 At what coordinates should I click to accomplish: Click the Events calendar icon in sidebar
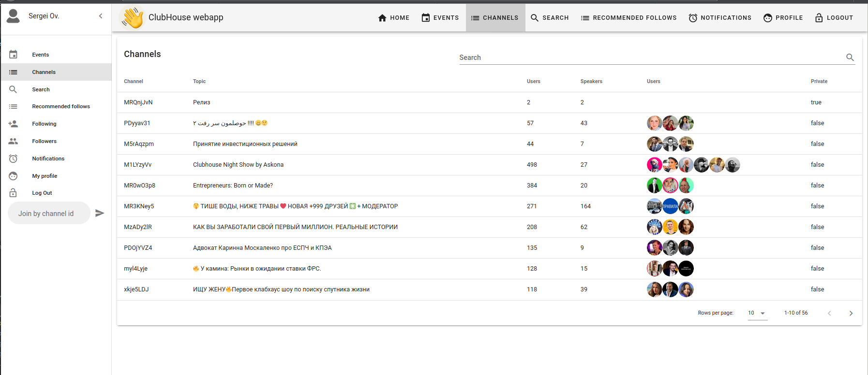13,55
